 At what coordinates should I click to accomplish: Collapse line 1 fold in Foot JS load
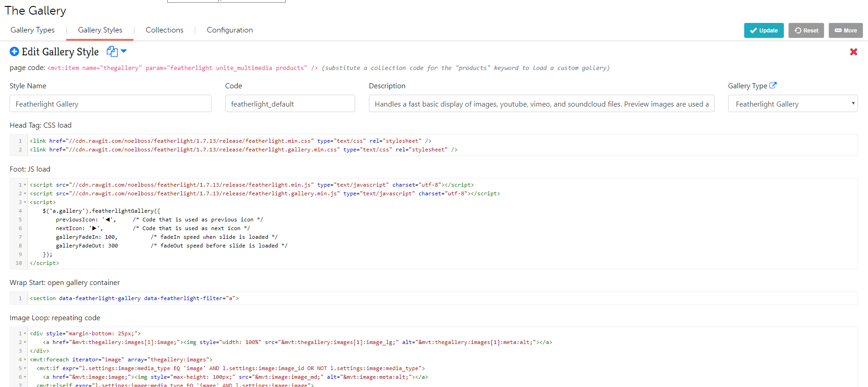(x=25, y=185)
